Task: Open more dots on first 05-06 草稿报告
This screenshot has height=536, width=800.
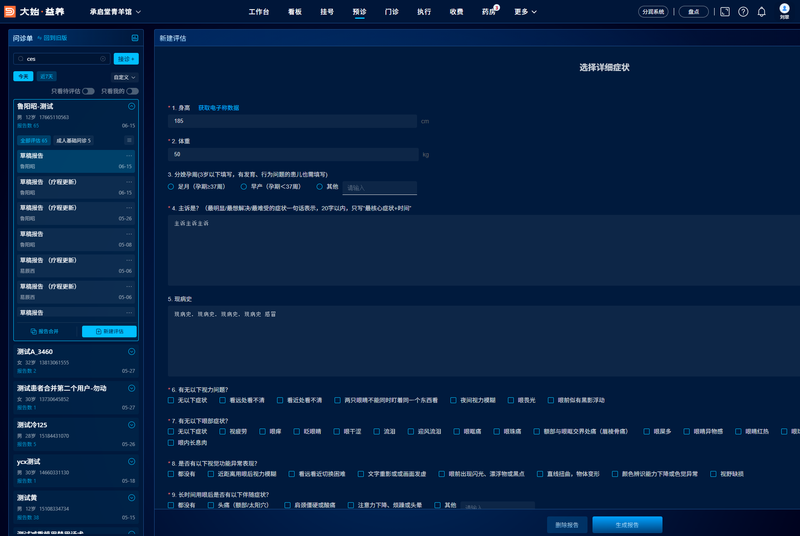Action: tap(129, 260)
